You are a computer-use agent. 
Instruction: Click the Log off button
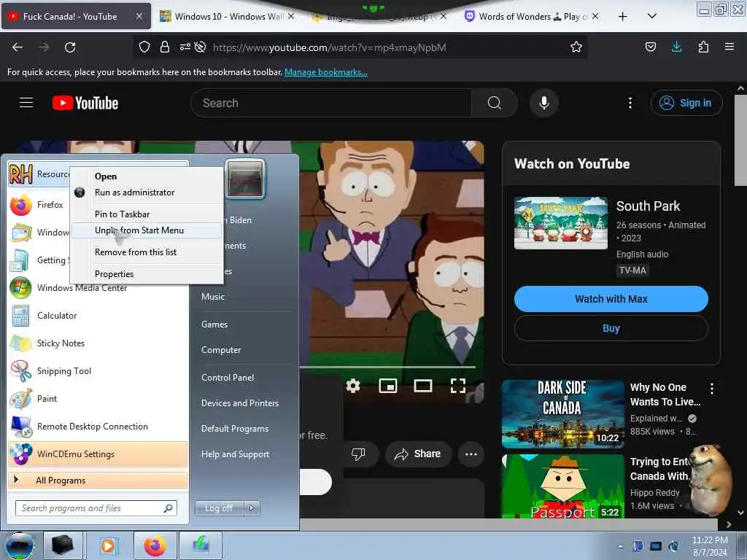(219, 508)
